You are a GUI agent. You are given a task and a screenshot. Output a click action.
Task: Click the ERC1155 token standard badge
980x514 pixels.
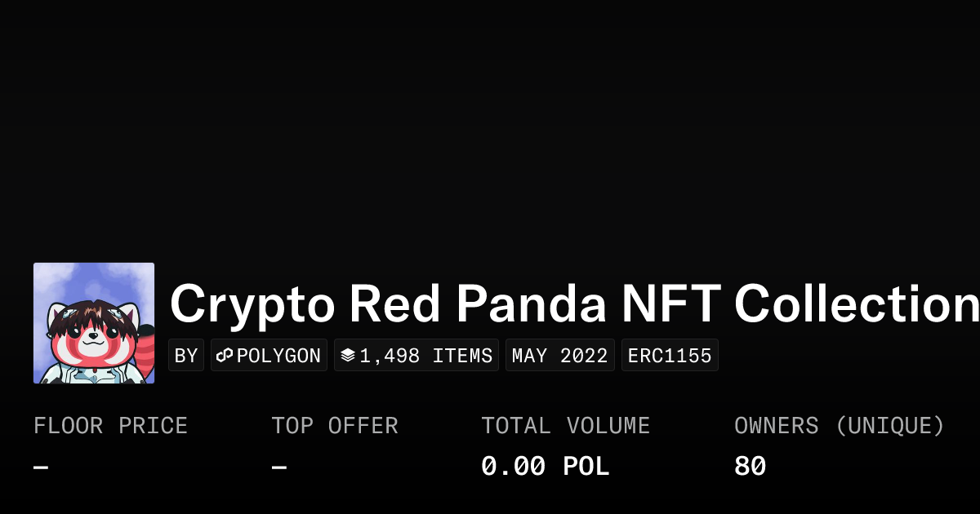(x=670, y=356)
